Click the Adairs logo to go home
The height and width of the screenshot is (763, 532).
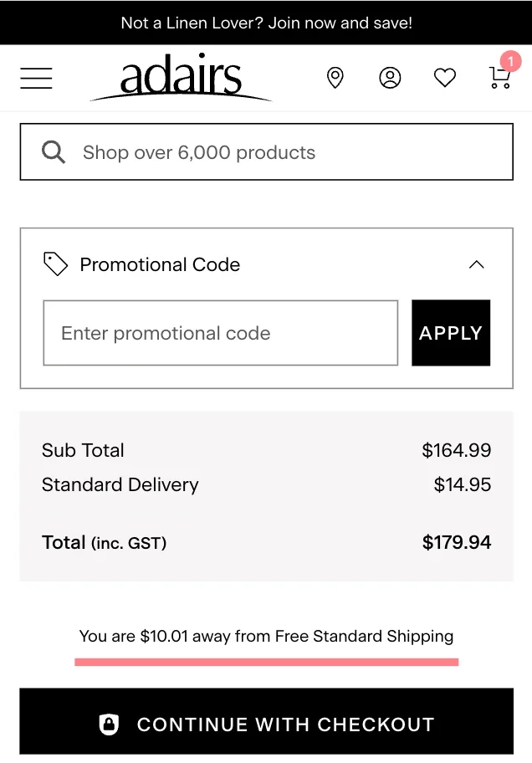point(180,77)
